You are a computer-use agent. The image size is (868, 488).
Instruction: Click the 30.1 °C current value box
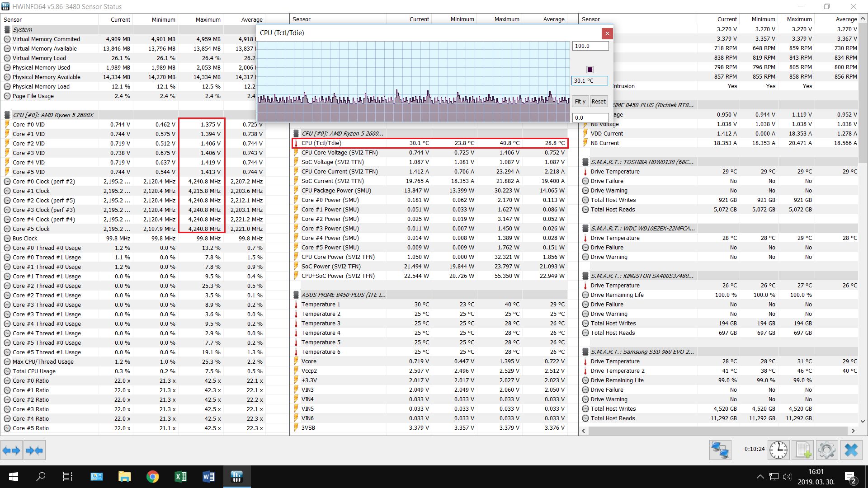pos(590,80)
